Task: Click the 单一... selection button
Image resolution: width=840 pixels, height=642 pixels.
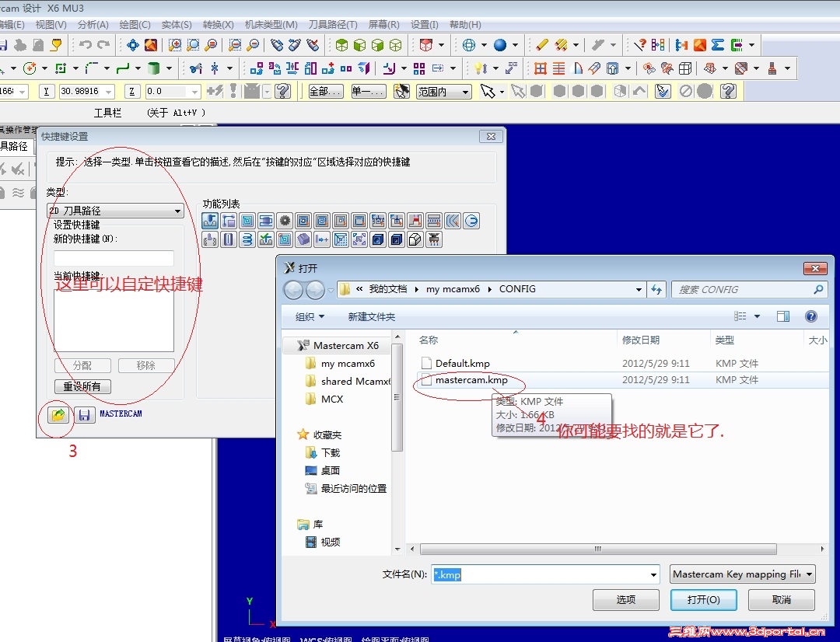Action: [368, 92]
